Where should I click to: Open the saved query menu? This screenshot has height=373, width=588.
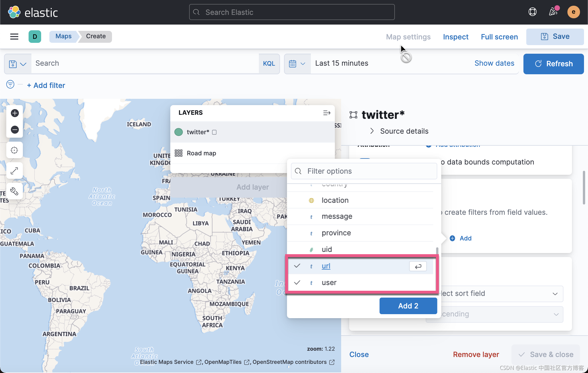tap(18, 64)
